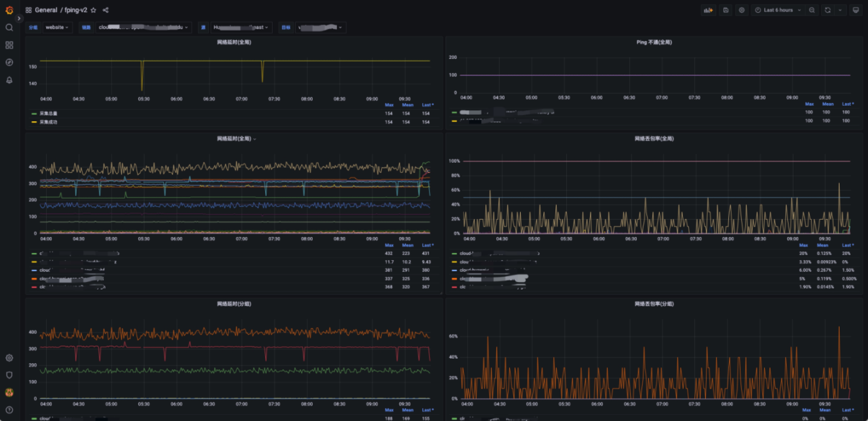
Task: Open Last 6 hours time picker
Action: pyautogui.click(x=778, y=10)
